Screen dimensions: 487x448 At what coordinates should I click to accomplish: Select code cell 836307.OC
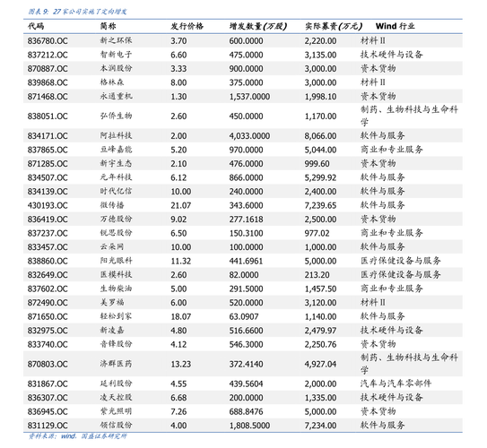point(48,398)
